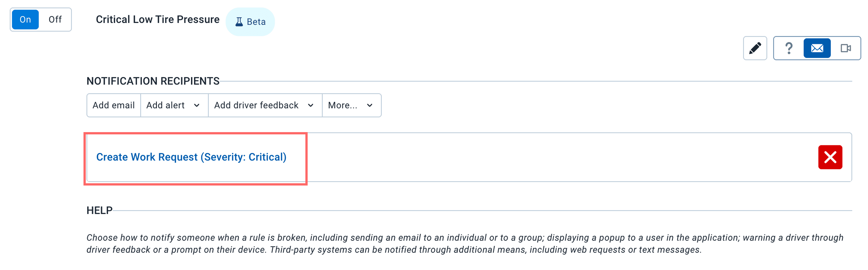
Task: Click the Add email button
Action: [x=114, y=105]
